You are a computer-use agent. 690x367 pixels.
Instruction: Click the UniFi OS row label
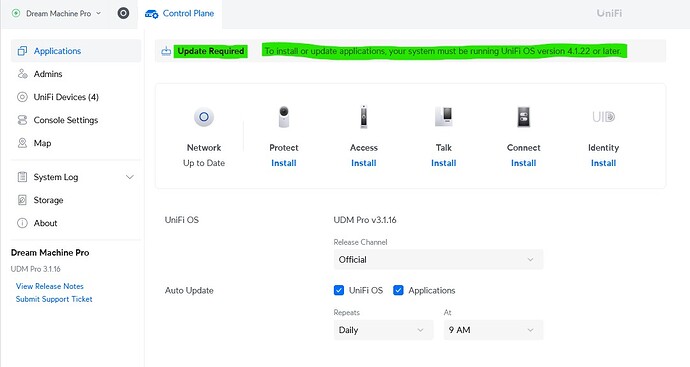(x=182, y=220)
